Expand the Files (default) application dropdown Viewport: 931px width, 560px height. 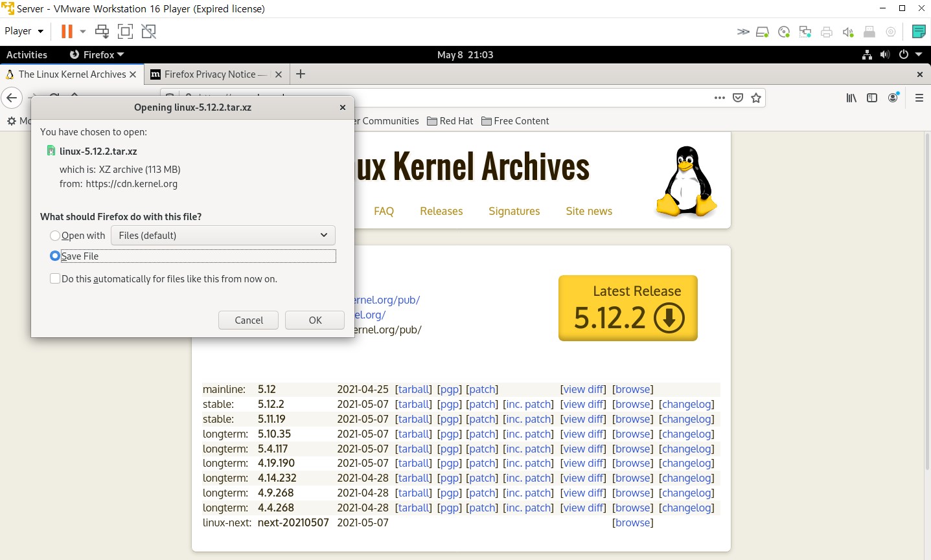(223, 236)
